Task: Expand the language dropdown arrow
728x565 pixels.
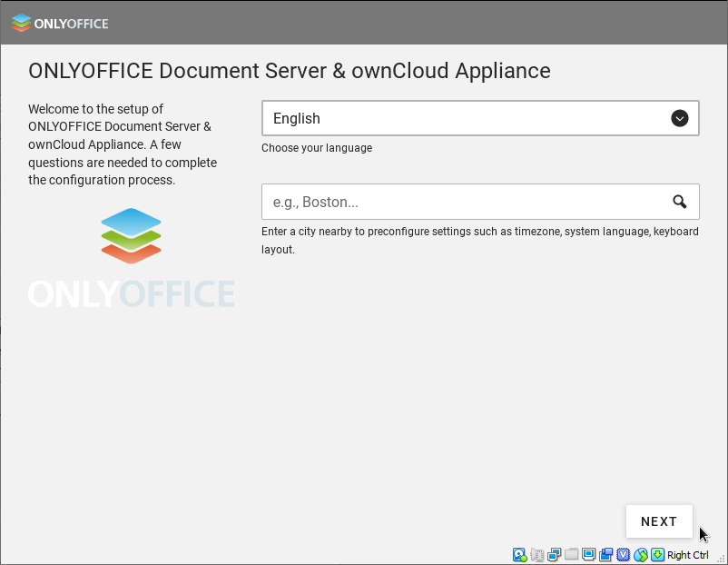Action: (679, 118)
